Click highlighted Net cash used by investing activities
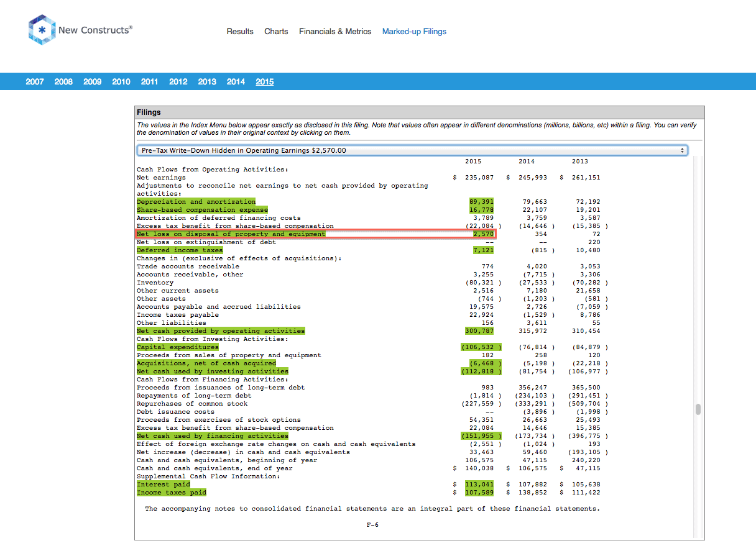This screenshot has width=756, height=551. point(213,371)
